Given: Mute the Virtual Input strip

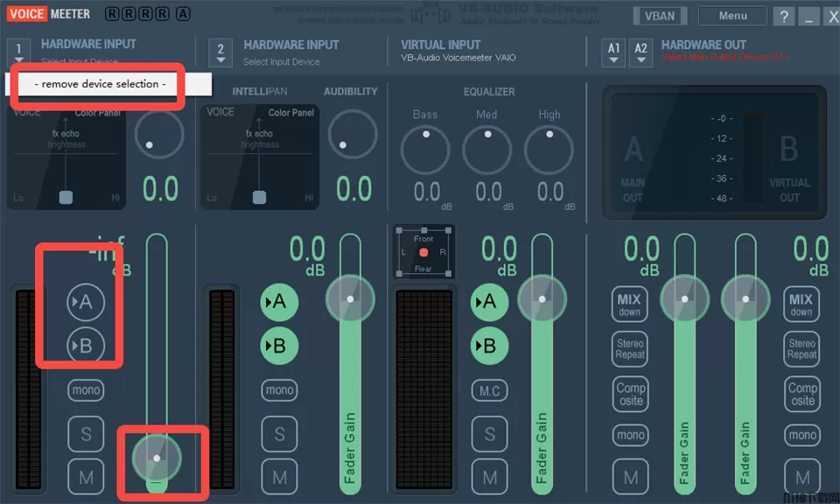Looking at the screenshot, I should pyautogui.click(x=489, y=477).
